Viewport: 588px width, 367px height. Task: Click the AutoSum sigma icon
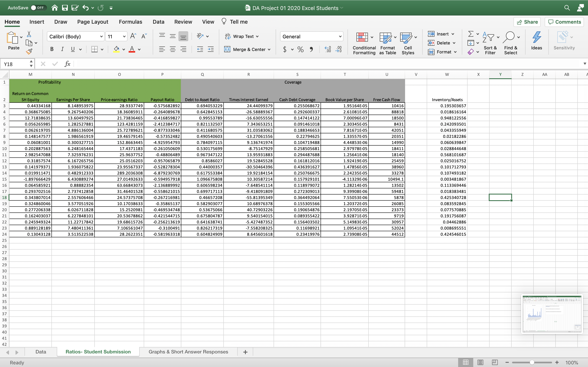point(471,34)
